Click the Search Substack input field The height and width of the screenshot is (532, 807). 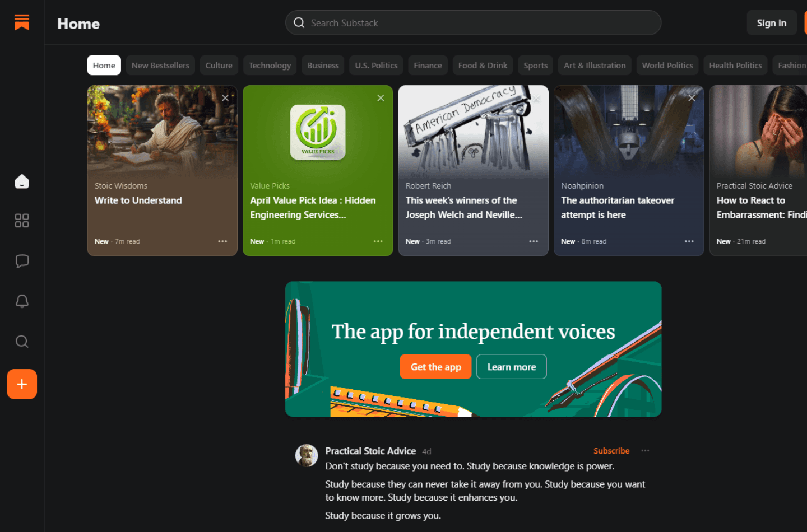tap(474, 23)
